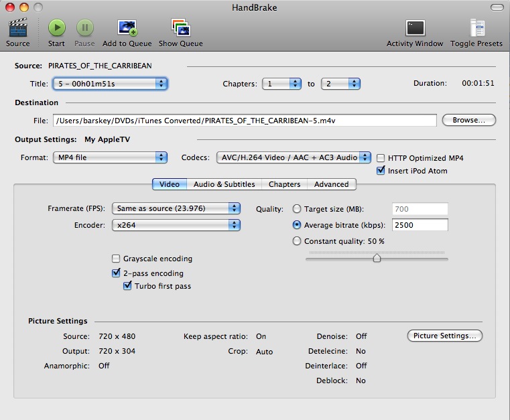The image size is (510, 420).
Task: Add current job via Add to Queue icon
Action: (127, 27)
